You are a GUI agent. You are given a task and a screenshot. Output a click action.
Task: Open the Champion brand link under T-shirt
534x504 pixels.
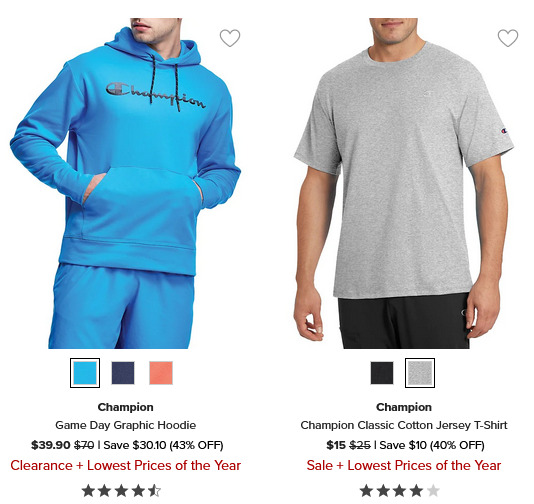click(x=404, y=407)
